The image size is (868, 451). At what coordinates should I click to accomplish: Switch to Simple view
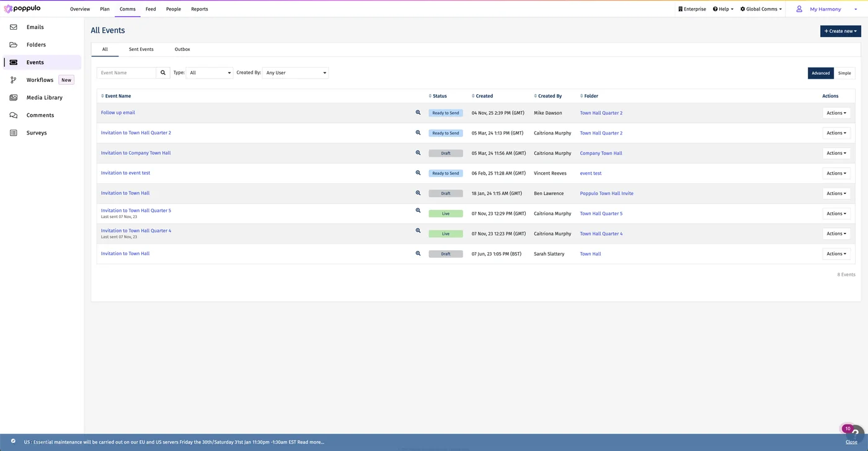[844, 73]
